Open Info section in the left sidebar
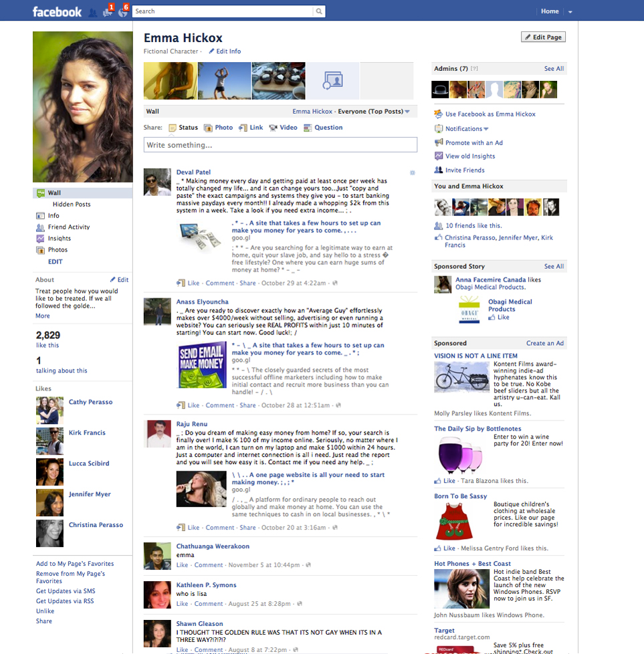This screenshot has width=644, height=654. click(53, 215)
